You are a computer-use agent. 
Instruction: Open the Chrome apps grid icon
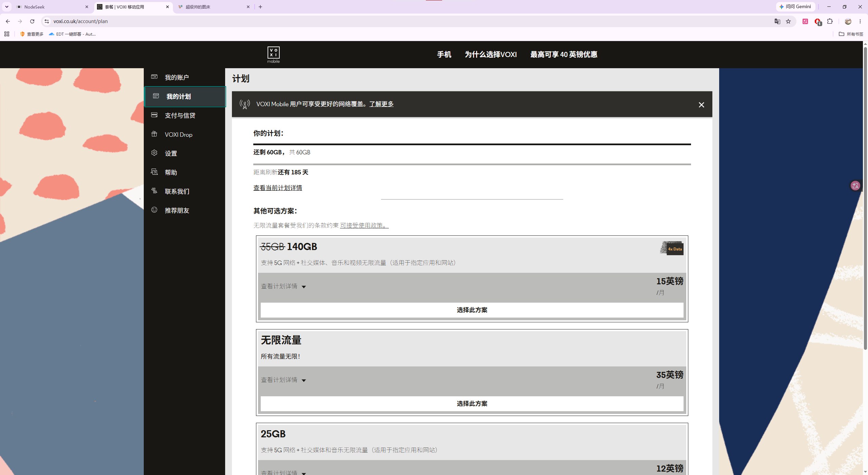(7, 34)
